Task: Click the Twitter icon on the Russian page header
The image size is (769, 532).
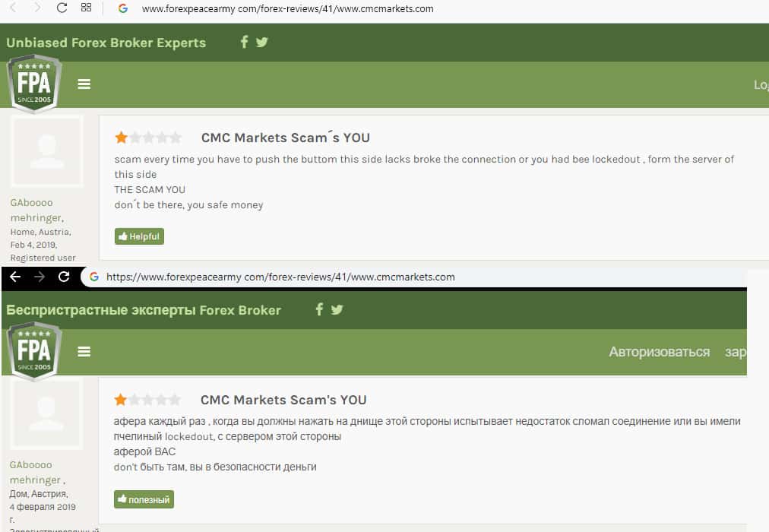Action: 337,309
